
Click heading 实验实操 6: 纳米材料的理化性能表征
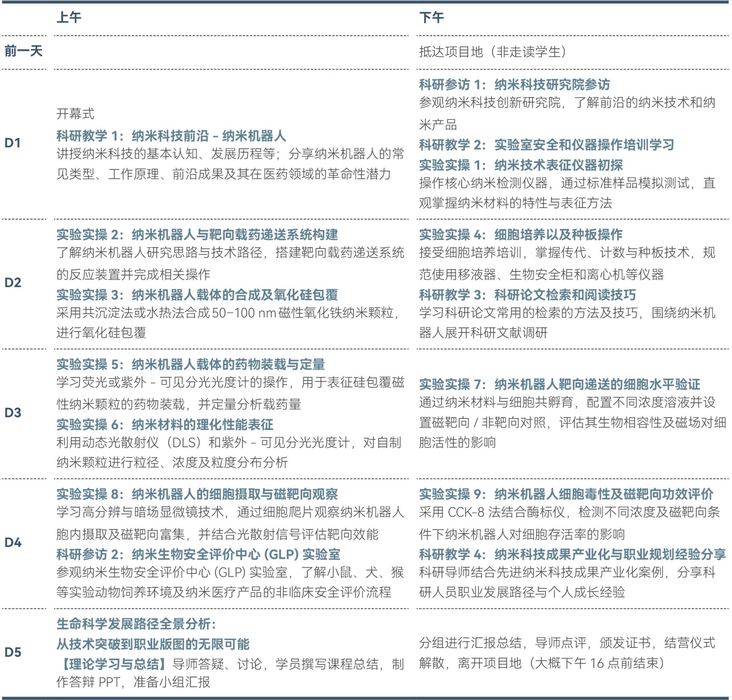pyautogui.click(x=165, y=425)
